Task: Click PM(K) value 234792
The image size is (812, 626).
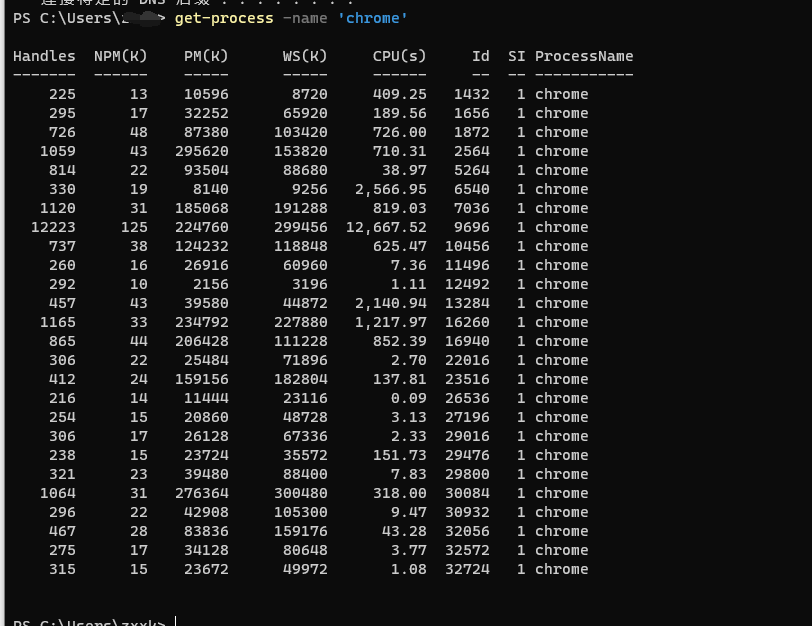Action: [201, 322]
